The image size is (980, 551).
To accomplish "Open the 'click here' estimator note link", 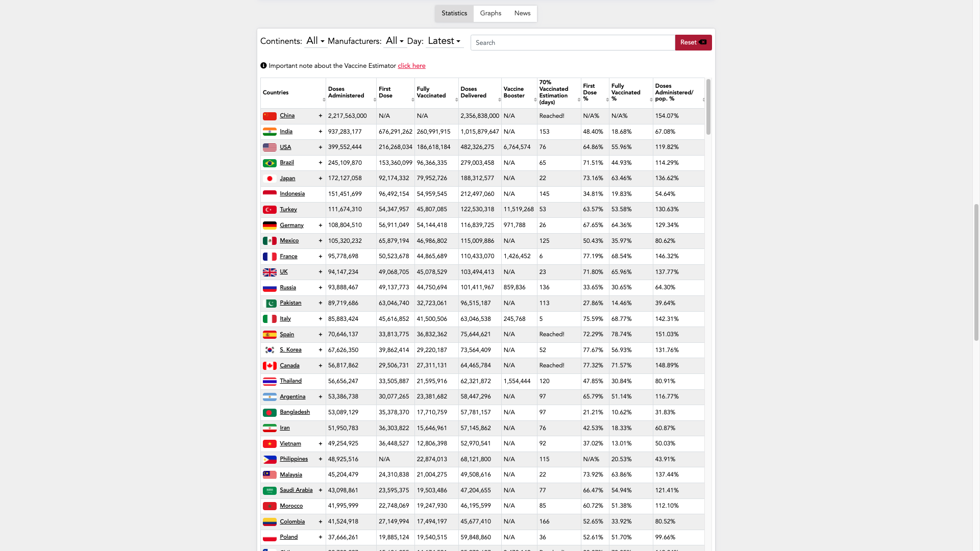I will pyautogui.click(x=411, y=66).
